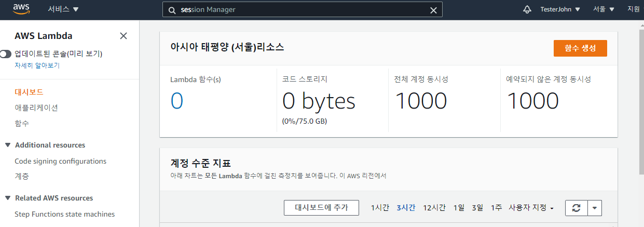The height and width of the screenshot is (227, 644).
Task: Click the 아시아 태평양 (서울)리소스 heading
Action: 227,46
